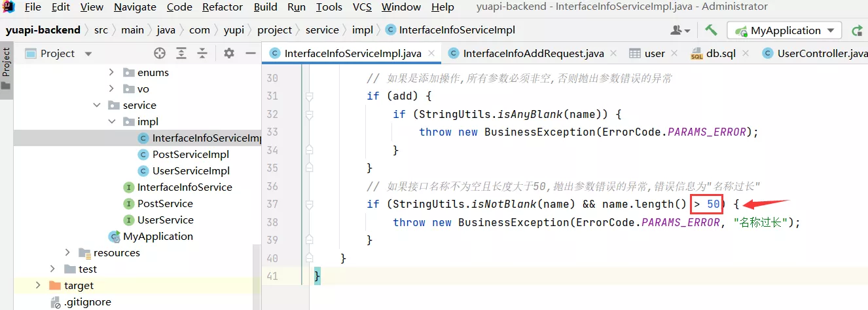Select .gitignore file in tree
This screenshot has width=868, height=310.
click(x=80, y=301)
